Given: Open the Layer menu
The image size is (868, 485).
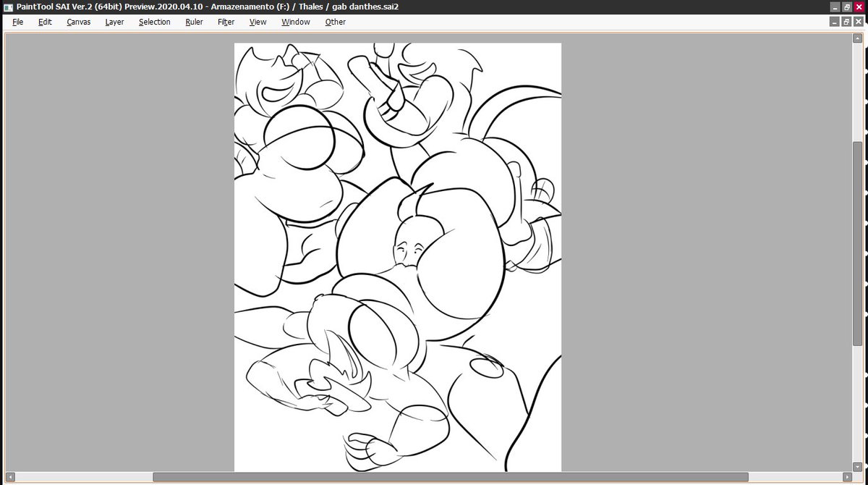Looking at the screenshot, I should [x=114, y=22].
